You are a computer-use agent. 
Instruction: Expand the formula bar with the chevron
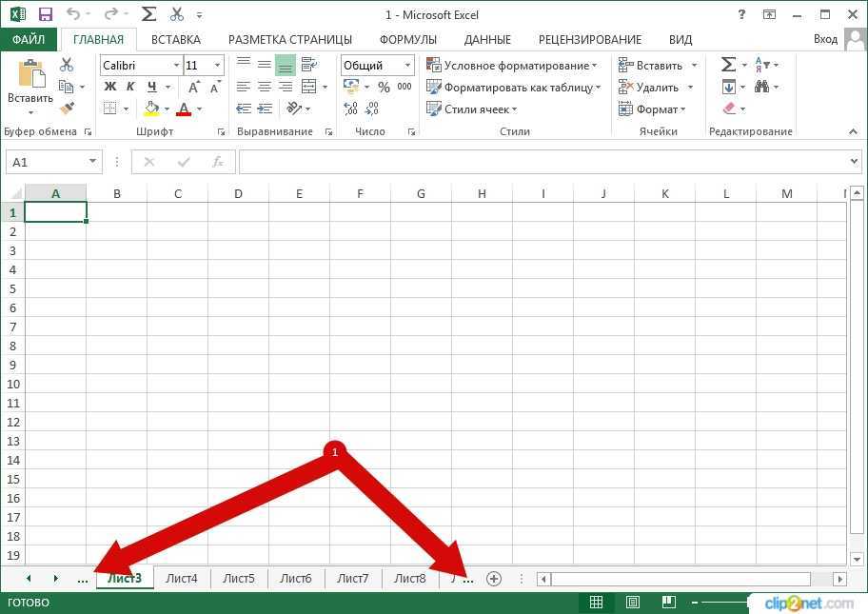[x=853, y=161]
